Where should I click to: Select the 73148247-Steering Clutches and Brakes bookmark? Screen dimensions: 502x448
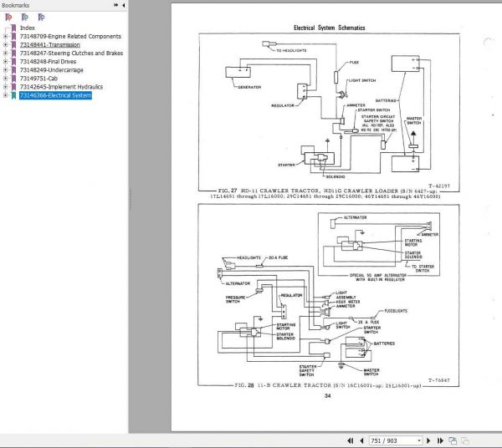tap(71, 53)
